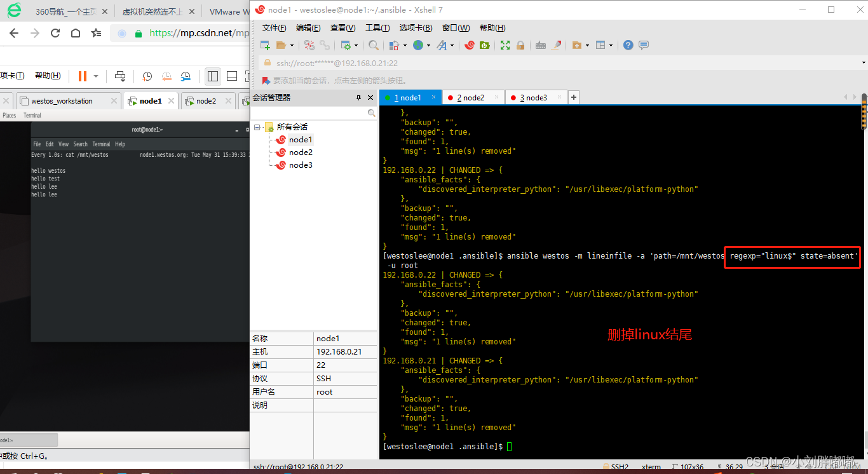Launch Xftp with the green toolbar icon
Image resolution: width=868 pixels, height=474 pixels.
tap(485, 45)
